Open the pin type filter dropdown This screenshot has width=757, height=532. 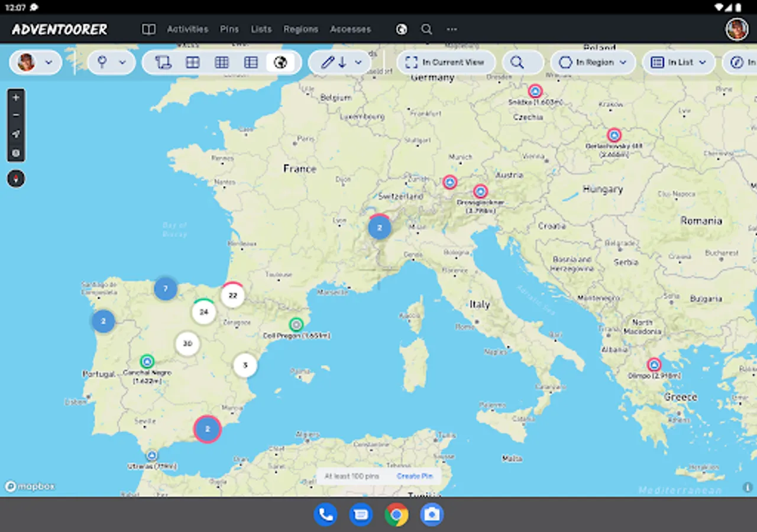[x=112, y=62]
